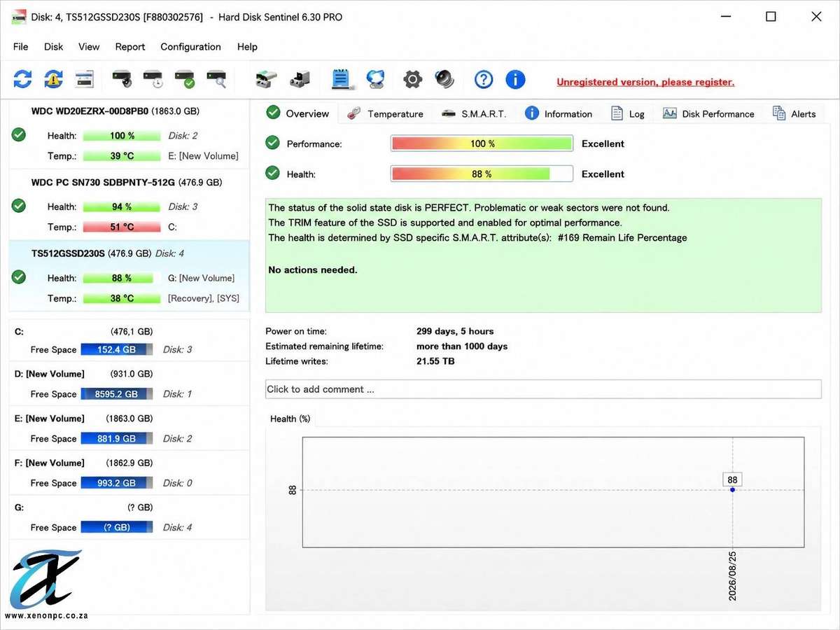Image resolution: width=840 pixels, height=630 pixels.
Task: Click WDC WD20EZRX 100 % health bar
Action: (122, 136)
